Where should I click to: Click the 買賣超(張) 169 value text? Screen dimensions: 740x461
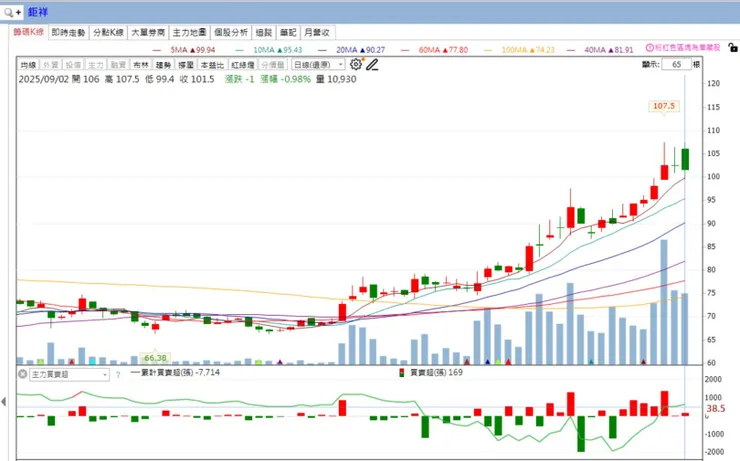437,372
